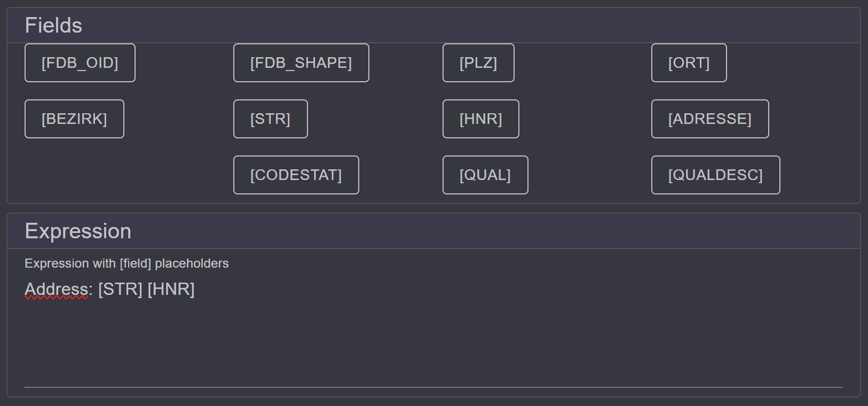This screenshot has height=406, width=868.
Task: Place cursor on [HNR] in expression text
Action: pos(171,289)
